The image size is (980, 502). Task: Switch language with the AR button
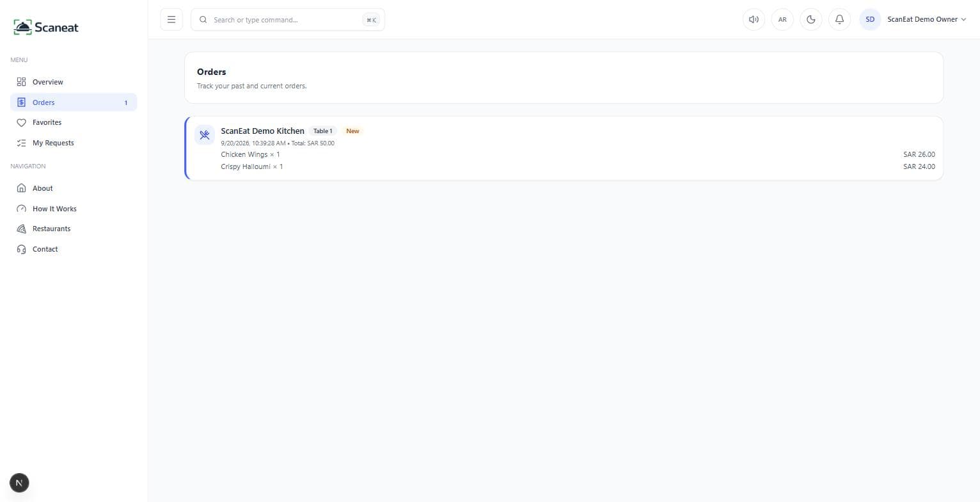(x=782, y=19)
